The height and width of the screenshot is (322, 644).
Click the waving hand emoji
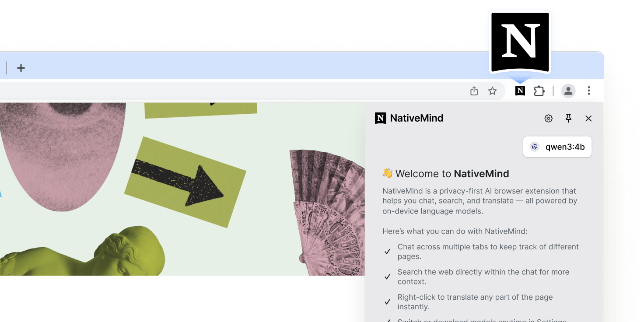coord(388,173)
